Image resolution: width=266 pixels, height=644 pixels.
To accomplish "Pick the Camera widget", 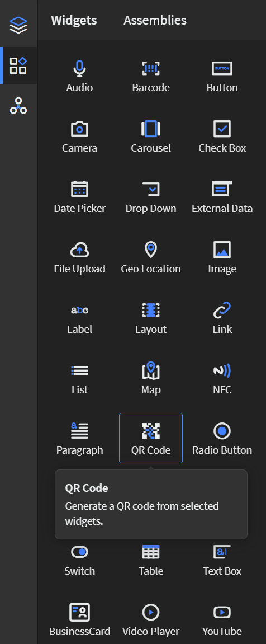I will 80,137.
